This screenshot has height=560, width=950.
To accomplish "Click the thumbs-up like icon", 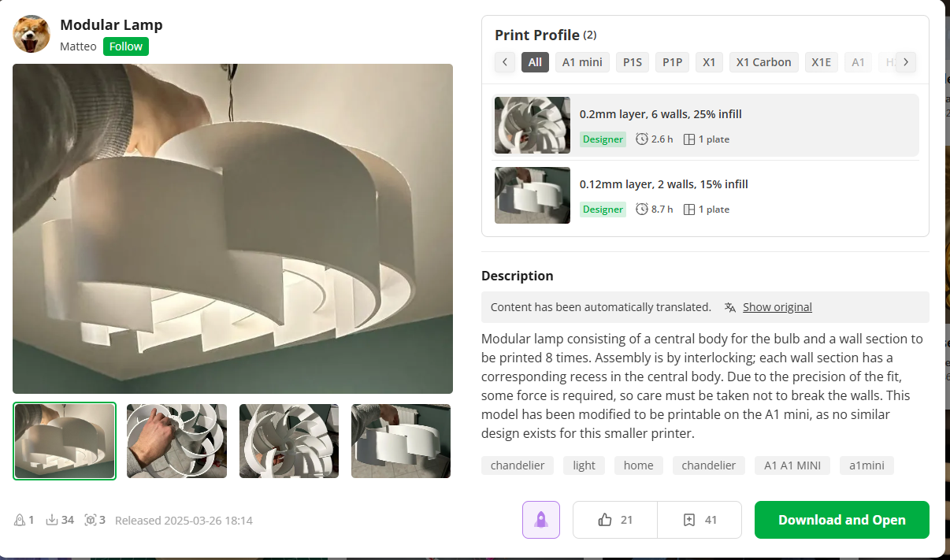I will pyautogui.click(x=605, y=520).
